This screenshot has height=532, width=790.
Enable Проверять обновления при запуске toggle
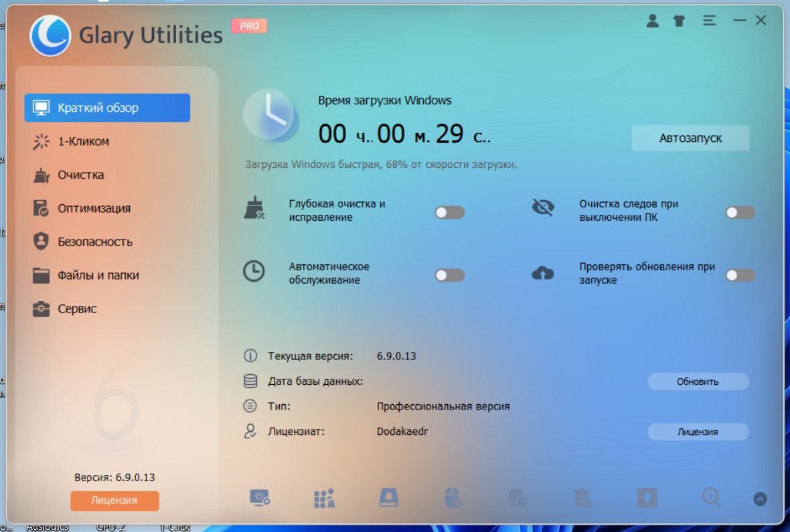coord(740,275)
